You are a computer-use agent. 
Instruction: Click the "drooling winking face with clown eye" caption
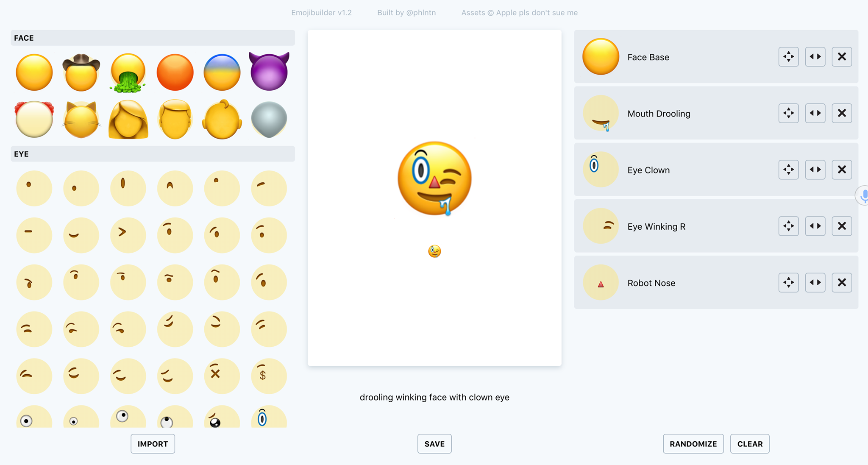pyautogui.click(x=434, y=397)
